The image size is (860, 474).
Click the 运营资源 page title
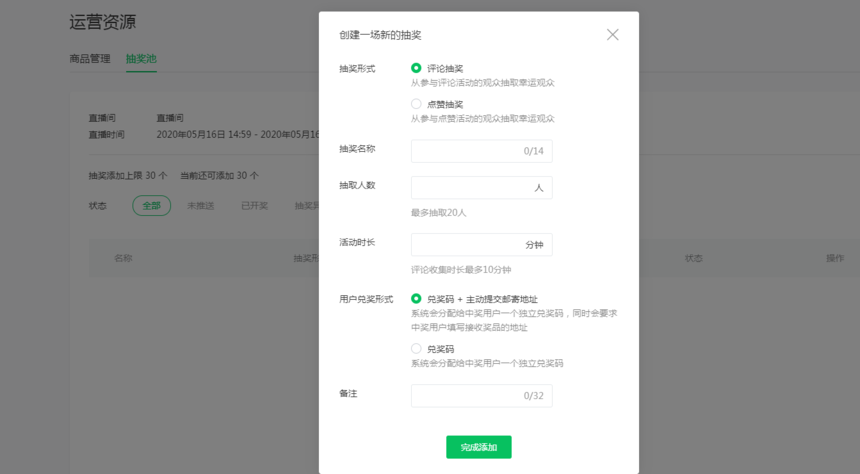[x=103, y=22]
